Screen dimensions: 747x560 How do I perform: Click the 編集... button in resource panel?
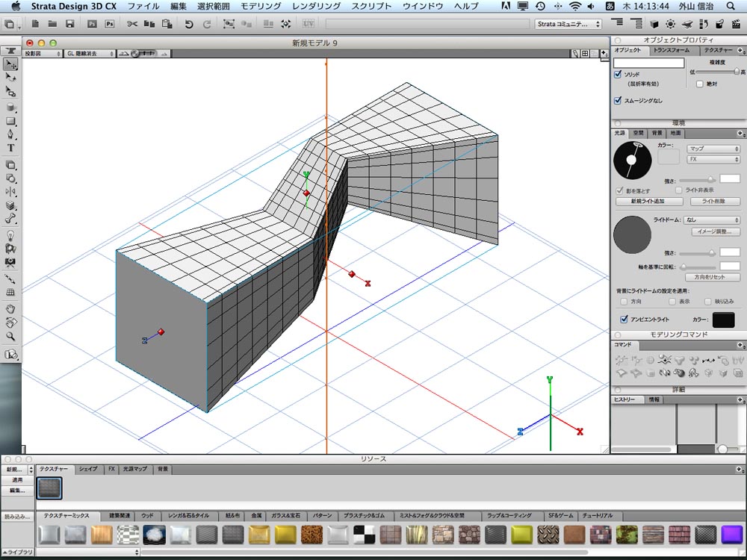point(18,491)
